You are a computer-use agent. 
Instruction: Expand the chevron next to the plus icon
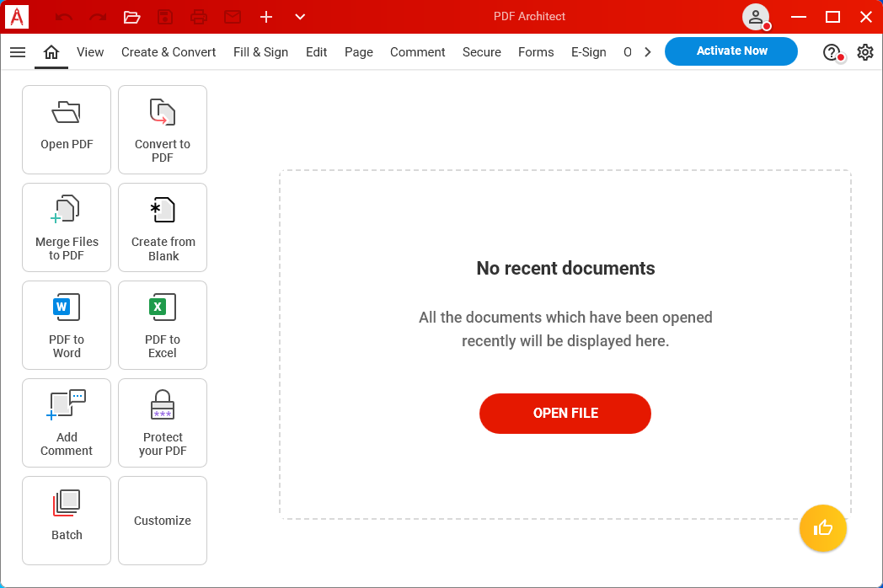coord(300,17)
